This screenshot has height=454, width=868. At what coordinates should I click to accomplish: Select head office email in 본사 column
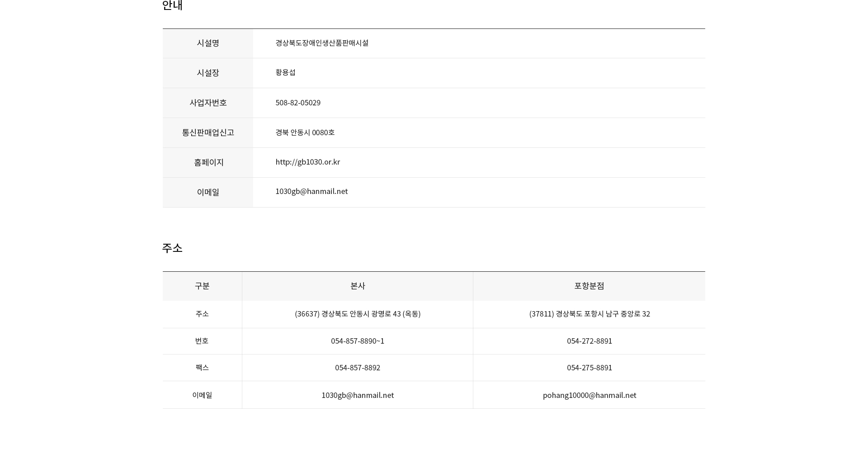358,395
